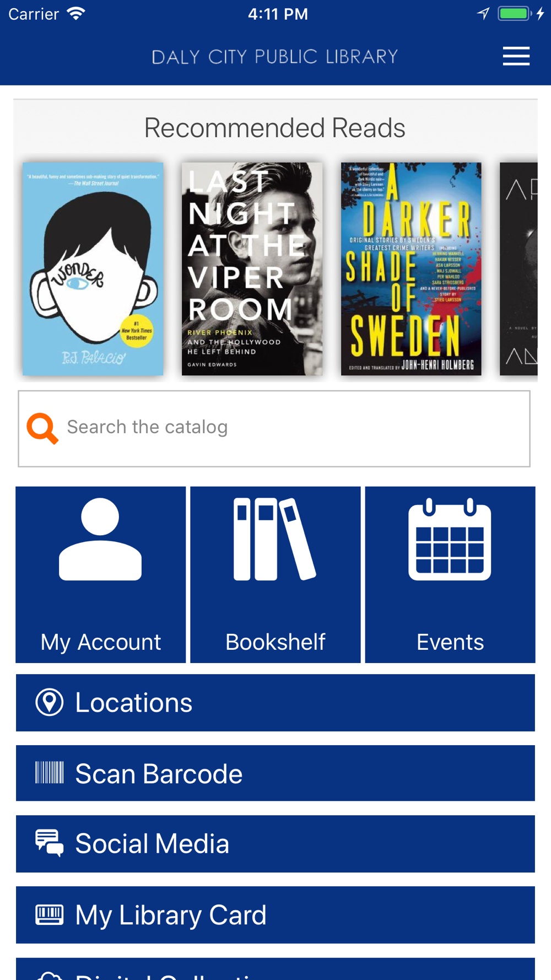Select the partially visible fourth book cover
The image size is (551, 980).
518,269
